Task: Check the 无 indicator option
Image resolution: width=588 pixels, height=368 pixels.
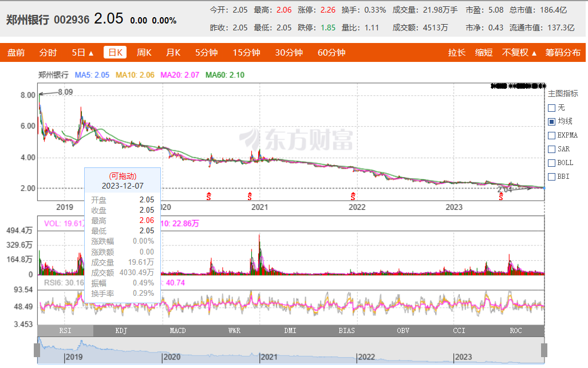Action: (x=551, y=108)
